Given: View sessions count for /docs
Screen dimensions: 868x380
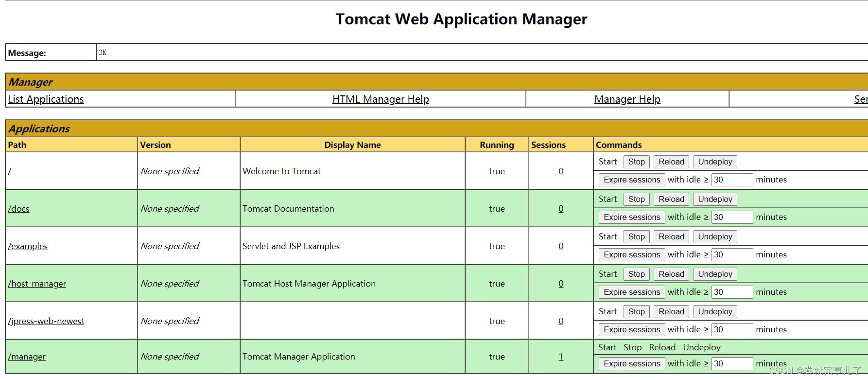Looking at the screenshot, I should point(561,209).
